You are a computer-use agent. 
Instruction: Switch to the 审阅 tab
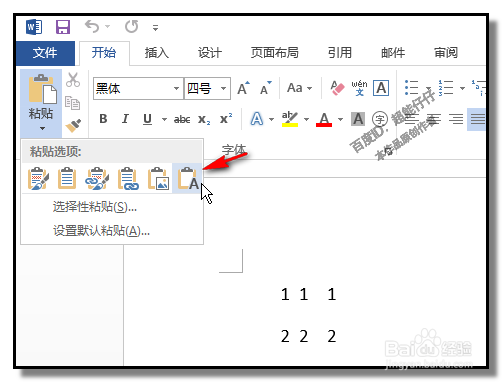coord(446,53)
